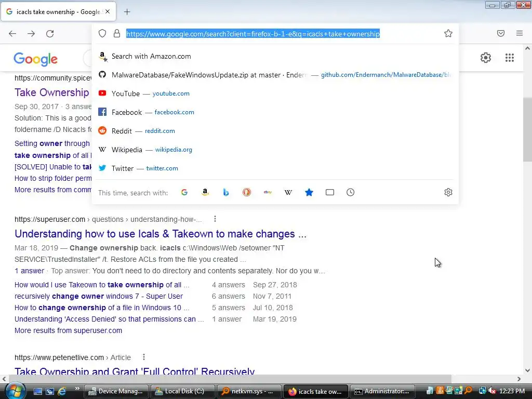Click the Firefox back arrow button
This screenshot has height=399, width=532.
pos(12,34)
